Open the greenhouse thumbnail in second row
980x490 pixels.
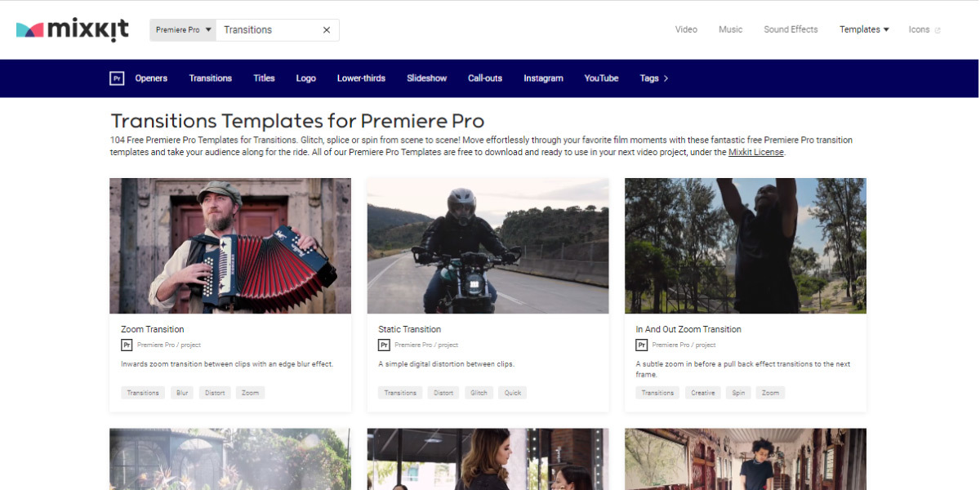point(230,459)
